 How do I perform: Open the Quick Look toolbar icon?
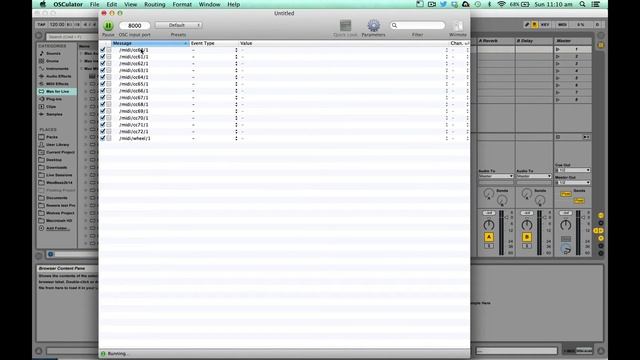click(x=345, y=26)
